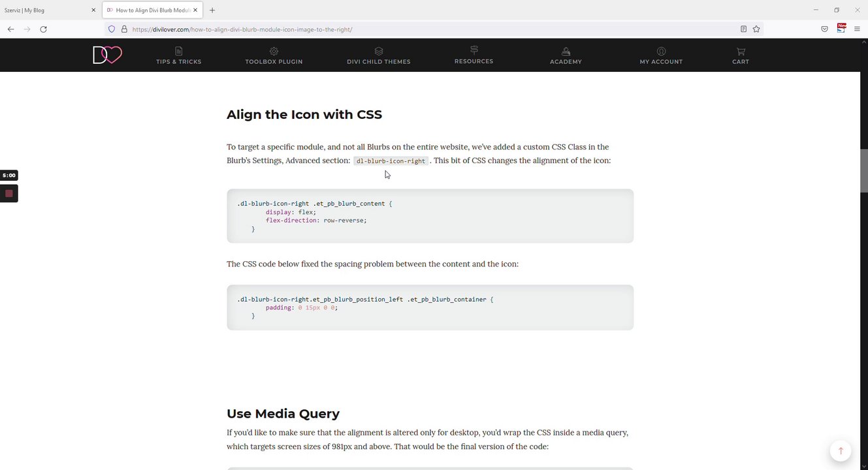Image resolution: width=868 pixels, height=470 pixels.
Task: Open a new browser tab
Action: [x=212, y=10]
